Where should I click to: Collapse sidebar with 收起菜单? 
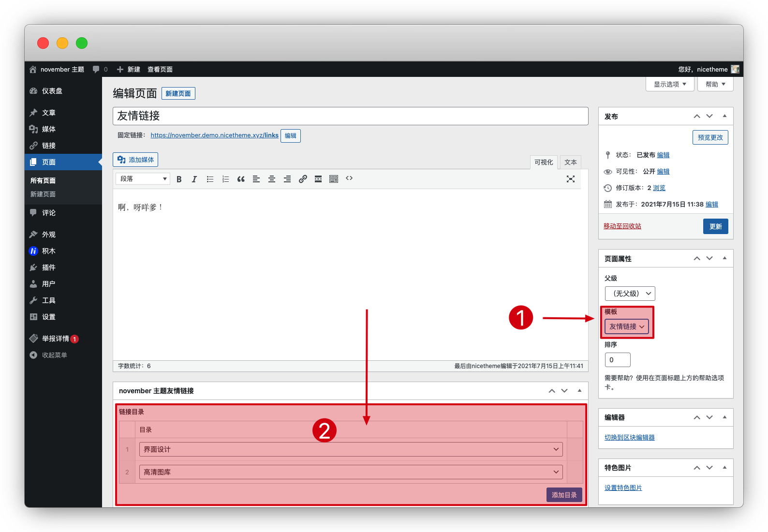point(63,355)
